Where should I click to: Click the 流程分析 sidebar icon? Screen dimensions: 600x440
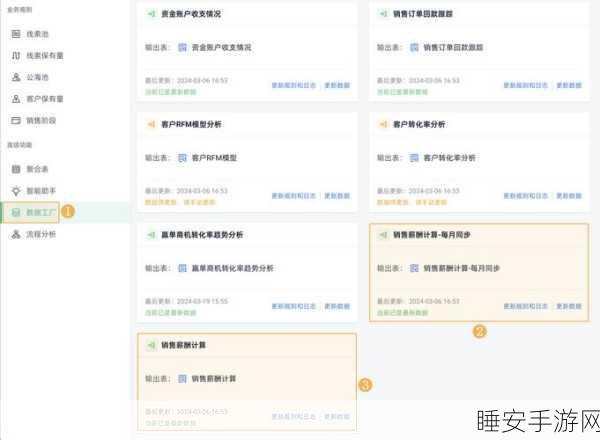pos(16,234)
